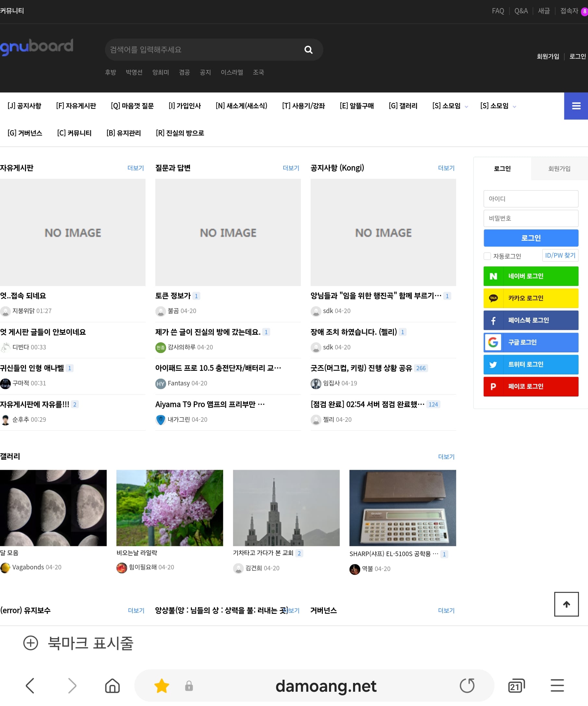The image size is (588, 706).
Task: Click the scroll-to-top arrow button
Action: [x=567, y=604]
